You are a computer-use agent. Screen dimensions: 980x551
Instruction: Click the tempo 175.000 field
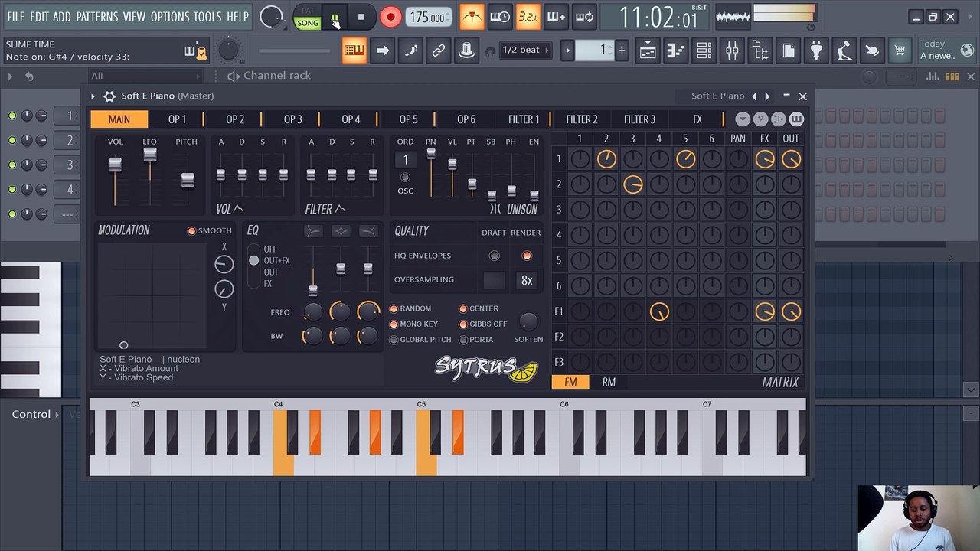pos(427,17)
